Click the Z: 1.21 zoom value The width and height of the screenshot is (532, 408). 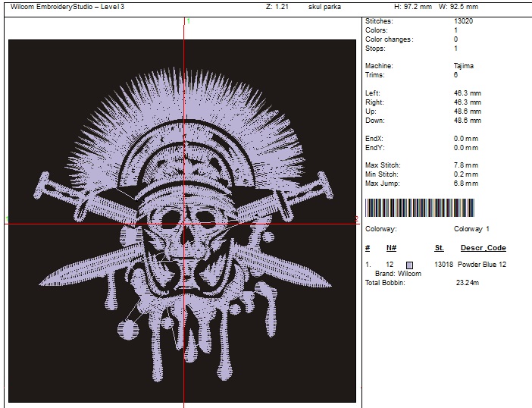(277, 5)
